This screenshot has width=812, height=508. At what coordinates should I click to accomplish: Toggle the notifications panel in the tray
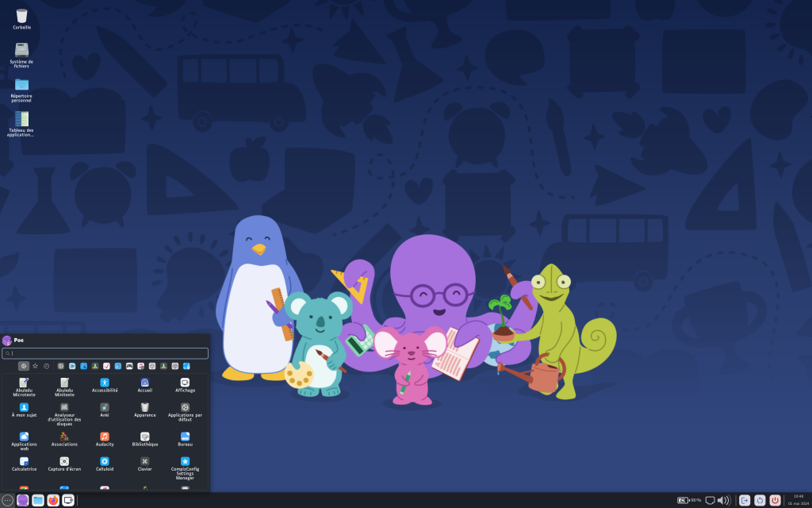tap(710, 498)
